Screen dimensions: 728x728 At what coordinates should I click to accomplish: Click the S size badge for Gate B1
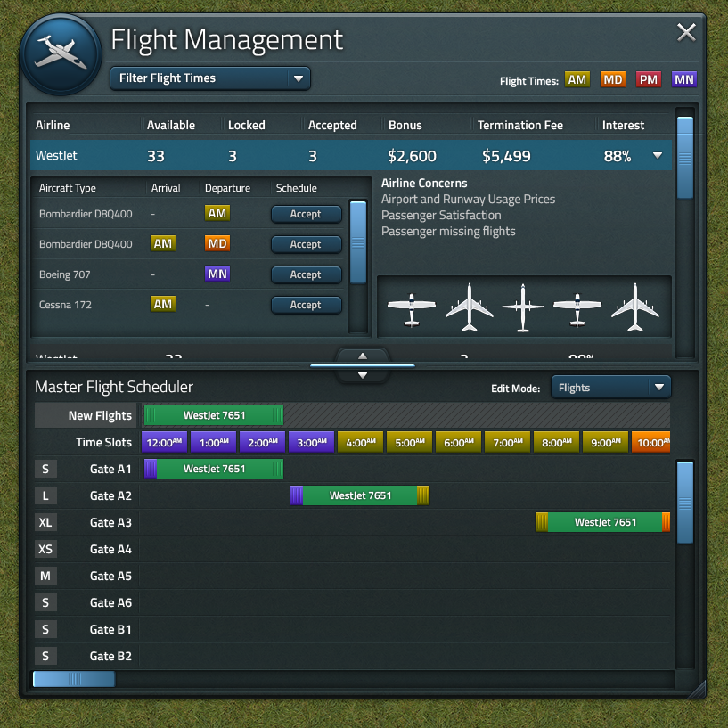[45, 629]
